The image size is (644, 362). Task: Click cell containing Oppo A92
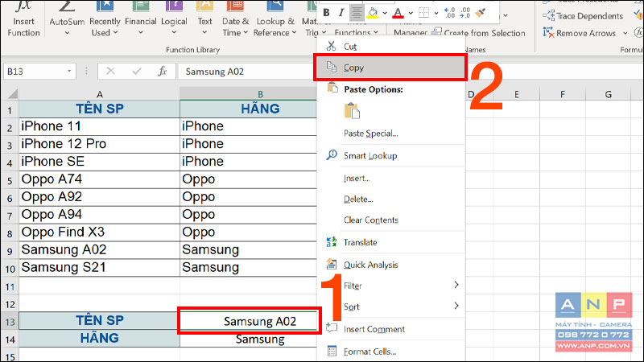click(99, 197)
